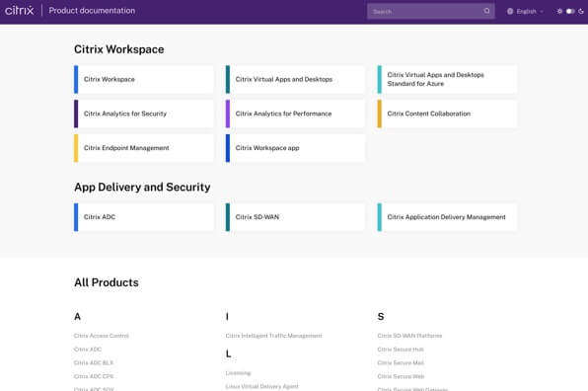This screenshot has width=588, height=391.
Task: Open Citrix Application Delivery Management card
Action: pos(447,217)
